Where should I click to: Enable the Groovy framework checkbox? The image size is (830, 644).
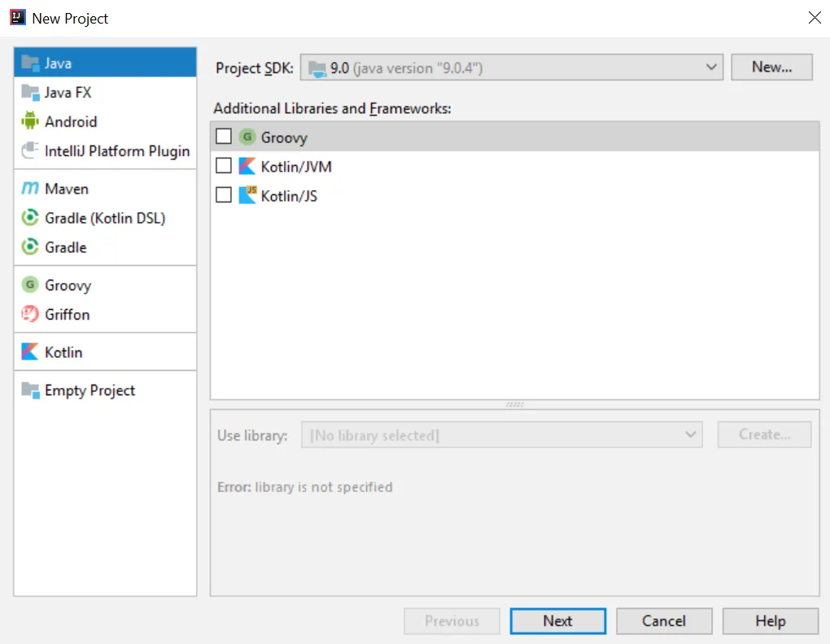click(x=224, y=137)
